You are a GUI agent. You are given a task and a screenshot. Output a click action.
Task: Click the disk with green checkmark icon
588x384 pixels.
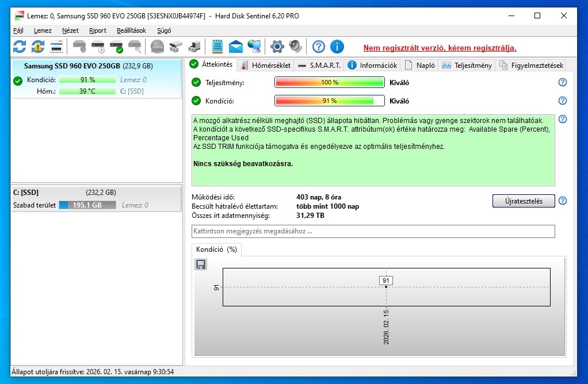tap(116, 47)
